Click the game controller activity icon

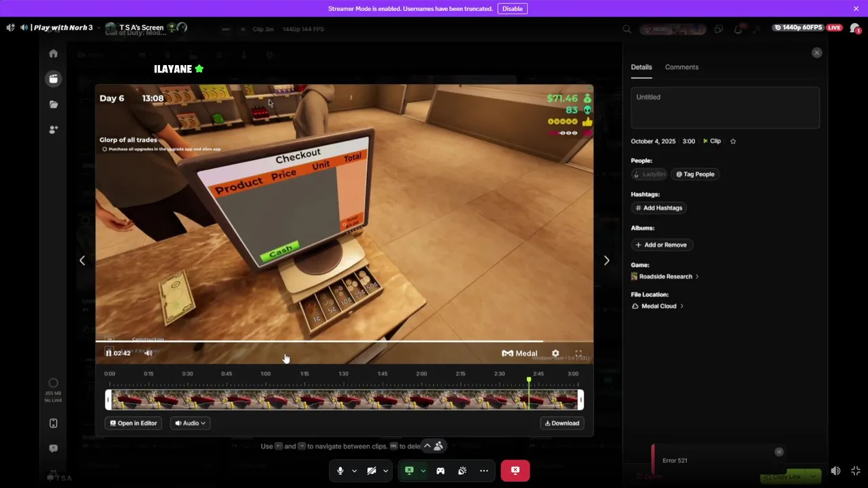(441, 470)
